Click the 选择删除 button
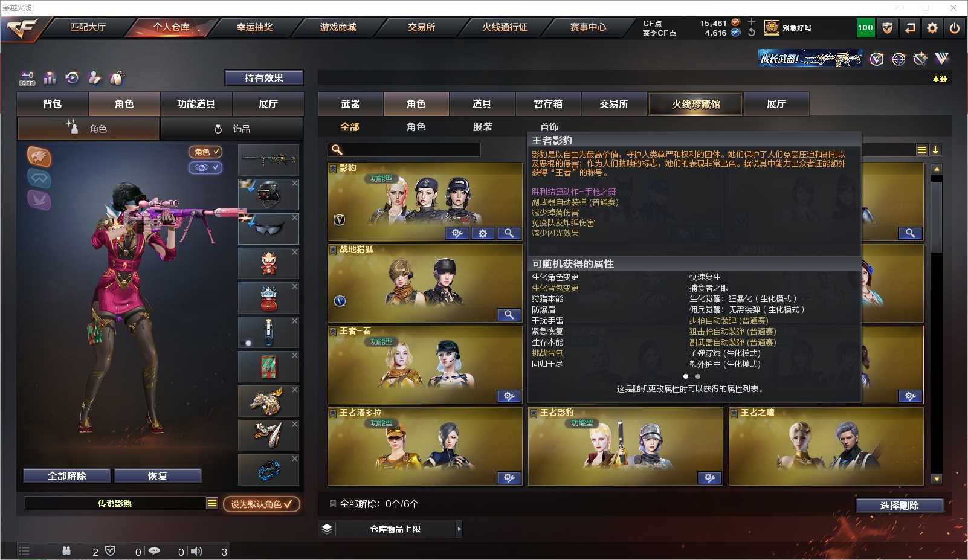The width and height of the screenshot is (968, 560). pyautogui.click(x=899, y=506)
